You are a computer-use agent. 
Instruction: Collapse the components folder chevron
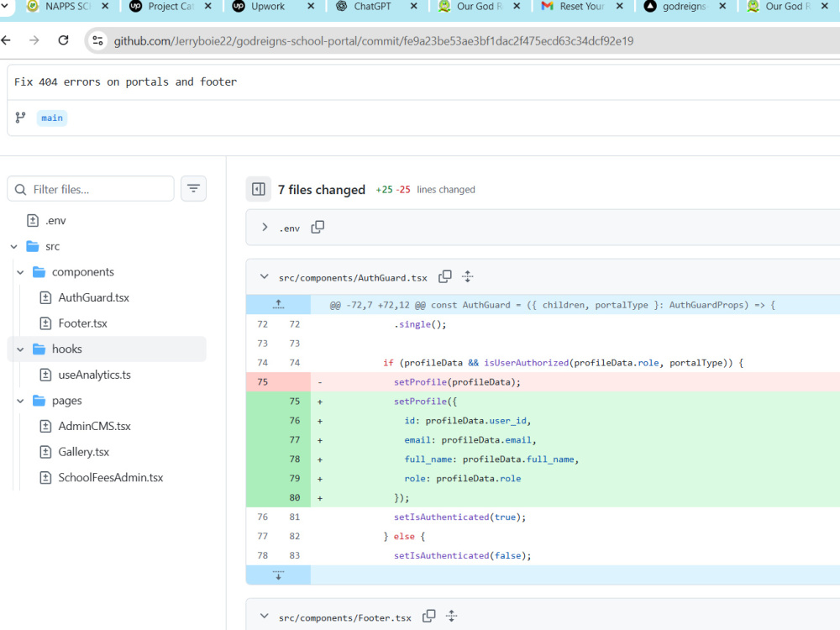[x=20, y=272]
